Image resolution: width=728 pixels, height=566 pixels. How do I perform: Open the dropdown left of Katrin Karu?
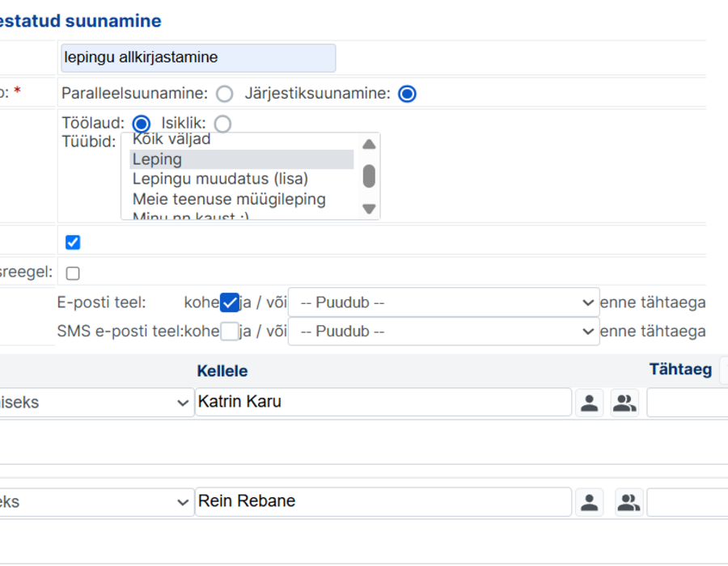coord(95,402)
